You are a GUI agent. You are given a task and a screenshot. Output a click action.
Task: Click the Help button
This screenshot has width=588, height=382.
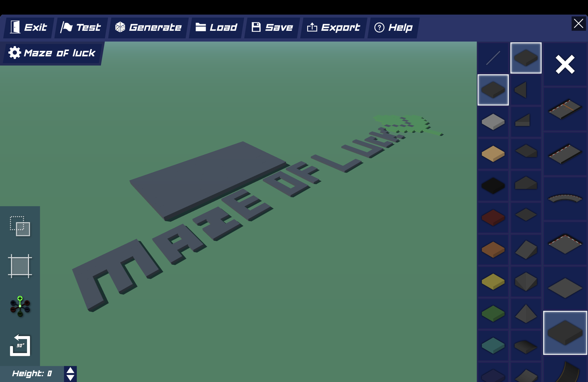pos(393,27)
